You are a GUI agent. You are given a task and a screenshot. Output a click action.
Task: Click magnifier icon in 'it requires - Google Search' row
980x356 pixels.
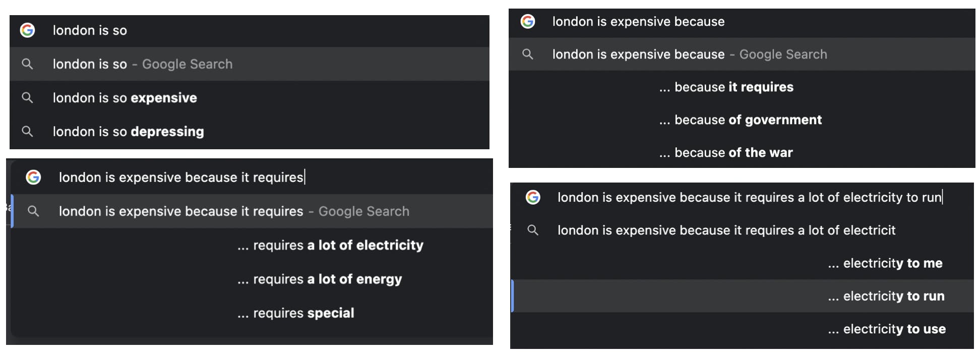[33, 211]
